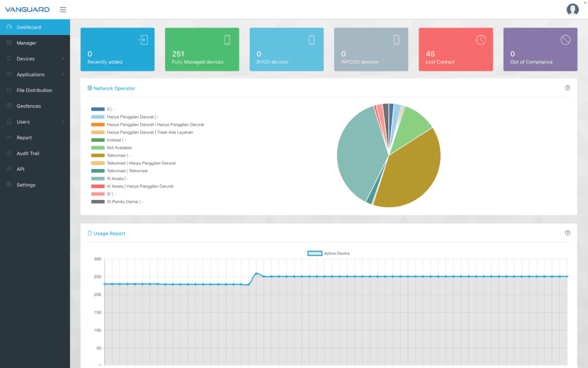
Task: Click the hamburger menu icon
Action: (63, 9)
